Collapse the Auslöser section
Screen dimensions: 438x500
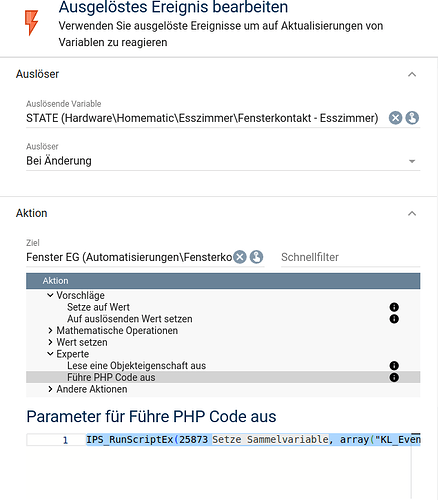[x=412, y=74]
